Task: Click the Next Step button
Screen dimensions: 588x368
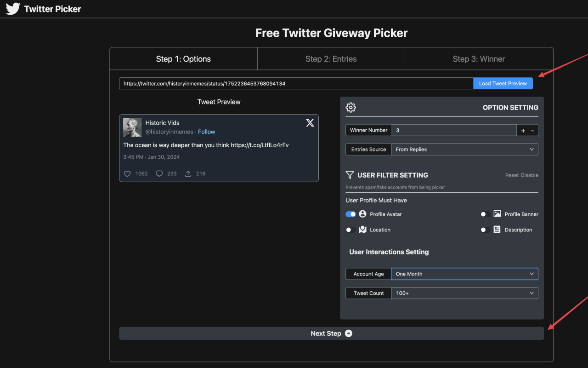Action: click(x=331, y=333)
